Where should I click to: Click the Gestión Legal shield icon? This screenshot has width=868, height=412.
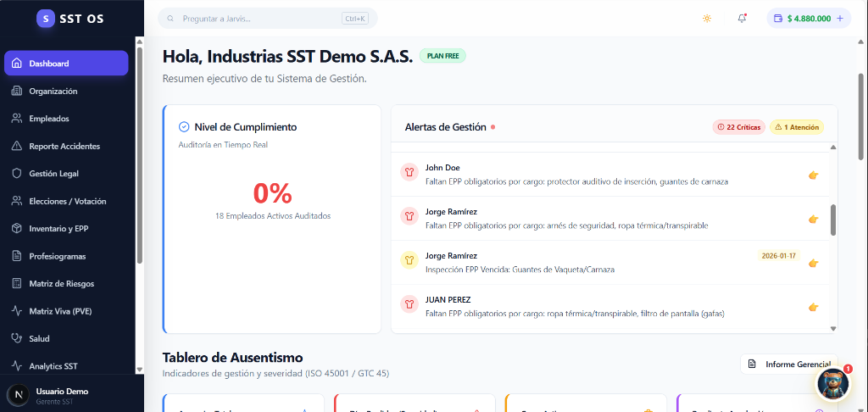[17, 173]
